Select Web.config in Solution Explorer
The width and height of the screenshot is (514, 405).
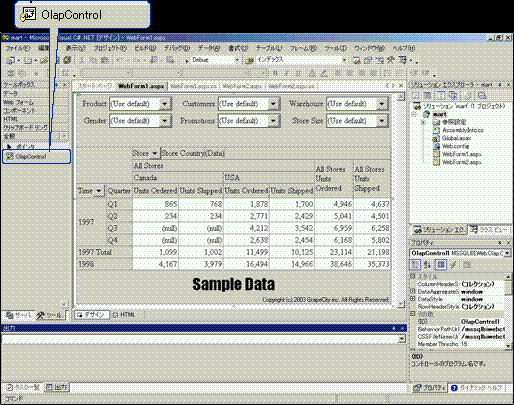coord(455,146)
